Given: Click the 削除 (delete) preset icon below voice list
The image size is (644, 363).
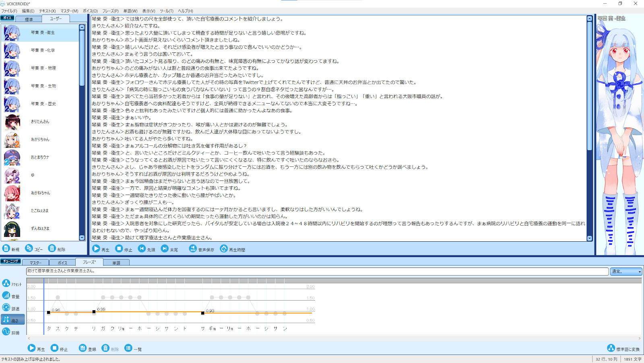Looking at the screenshot, I should tap(52, 249).
